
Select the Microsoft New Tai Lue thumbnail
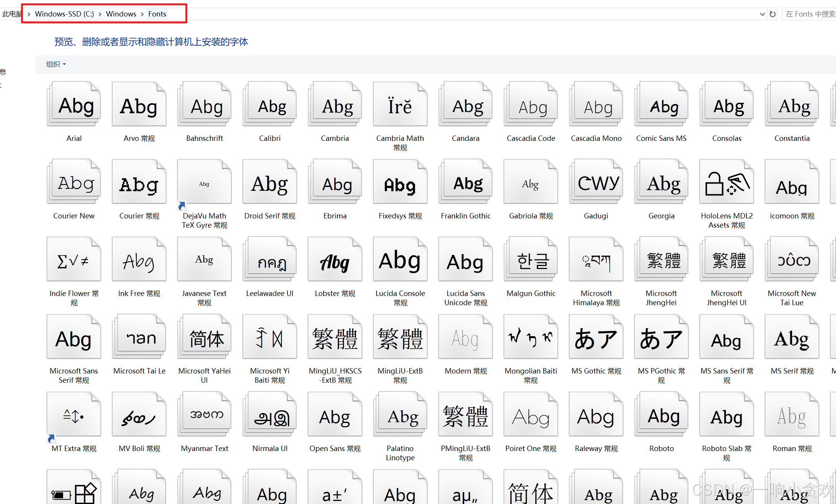pos(792,259)
